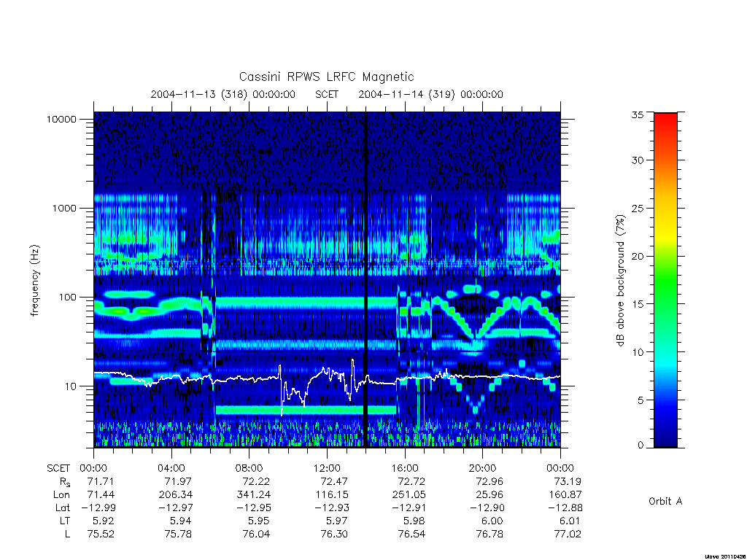This screenshot has height=560, width=747.
Task: Click the SCET label between the dates
Action: pos(327,94)
